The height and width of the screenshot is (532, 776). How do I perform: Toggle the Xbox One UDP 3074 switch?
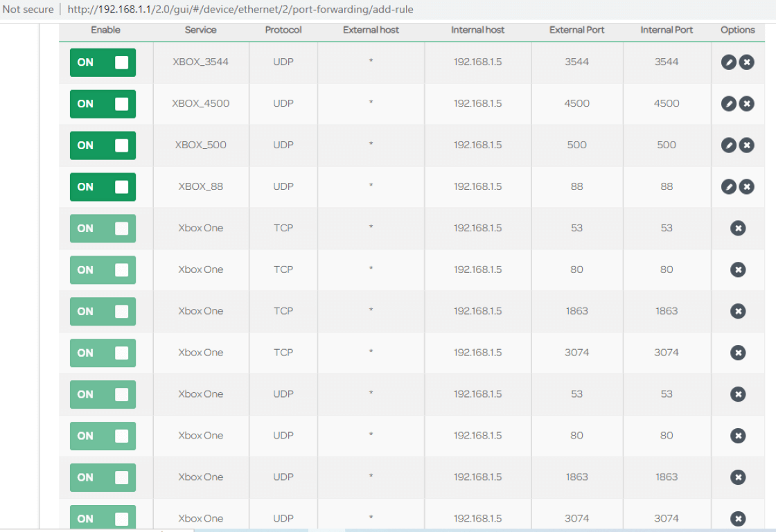(x=103, y=517)
